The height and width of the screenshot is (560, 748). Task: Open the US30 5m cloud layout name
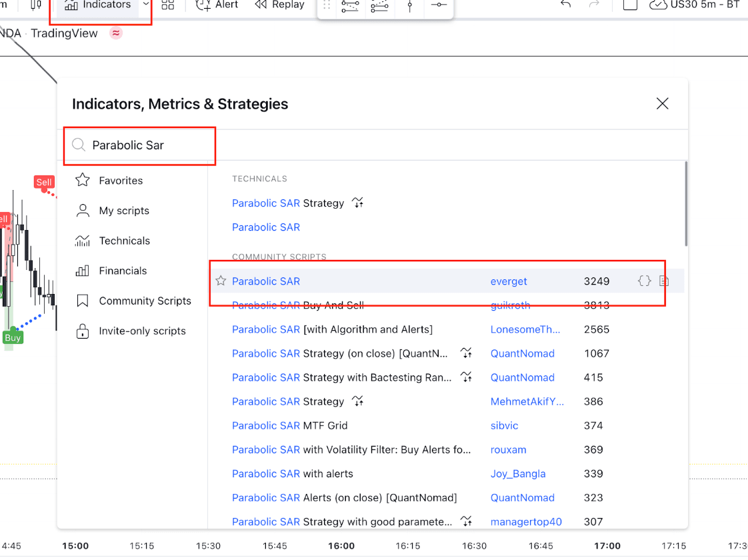point(695,5)
